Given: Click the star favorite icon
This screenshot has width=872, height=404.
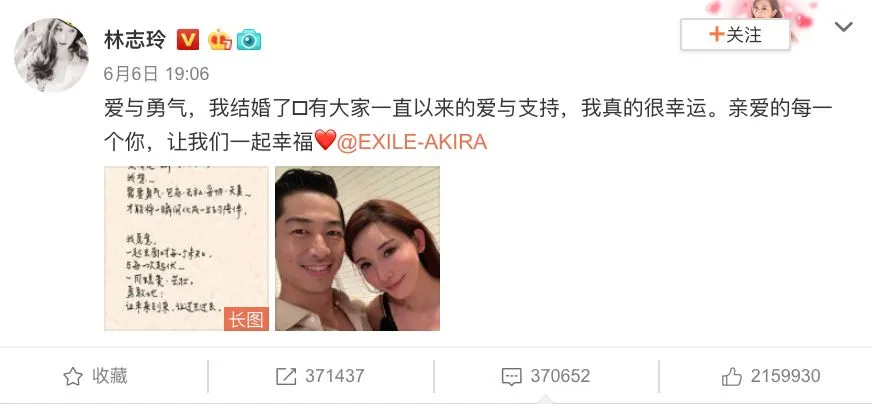Looking at the screenshot, I should tap(73, 377).
